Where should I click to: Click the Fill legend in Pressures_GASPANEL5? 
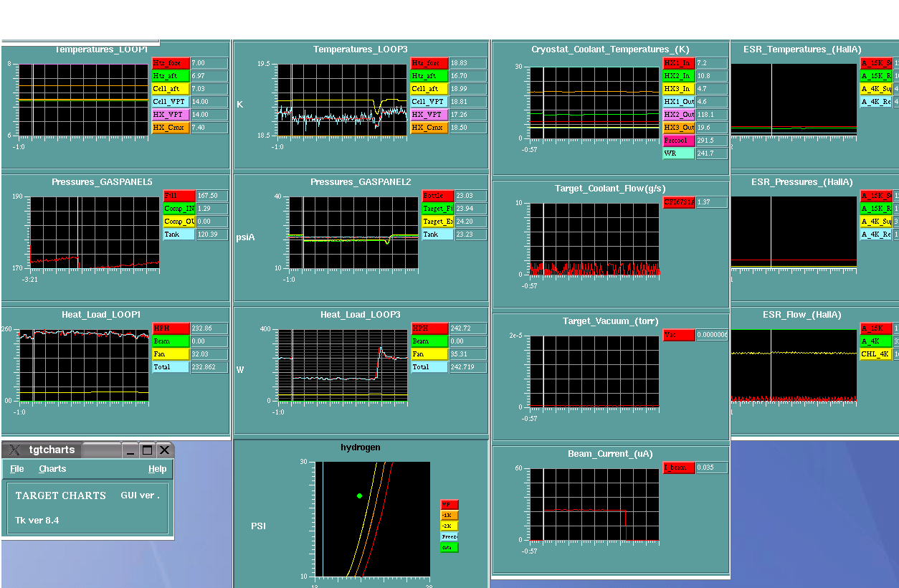point(179,196)
